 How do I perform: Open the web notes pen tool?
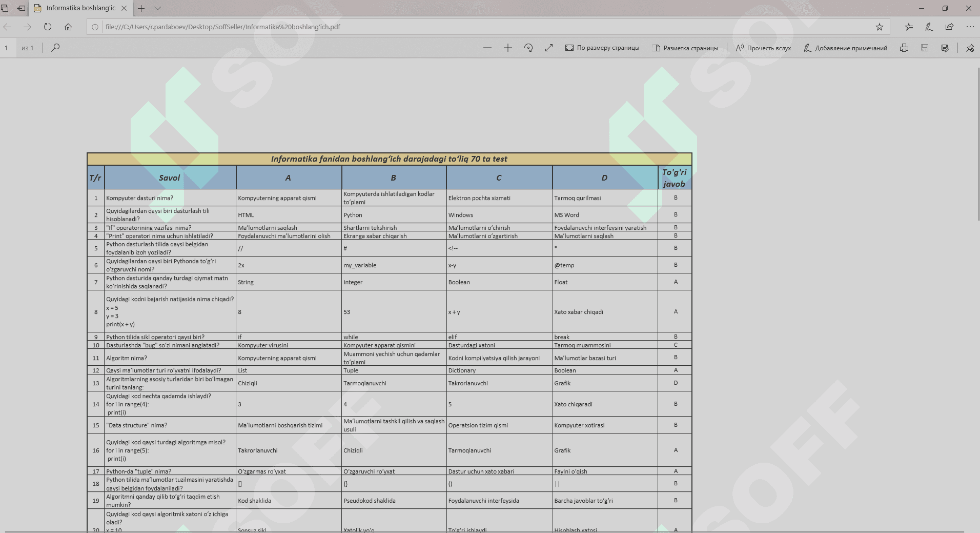point(929,27)
